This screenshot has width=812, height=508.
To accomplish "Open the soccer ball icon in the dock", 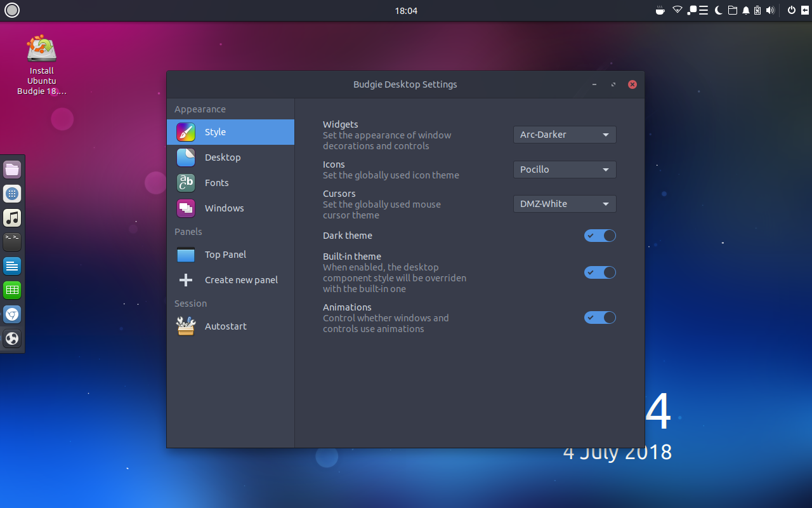I will tap(12, 338).
